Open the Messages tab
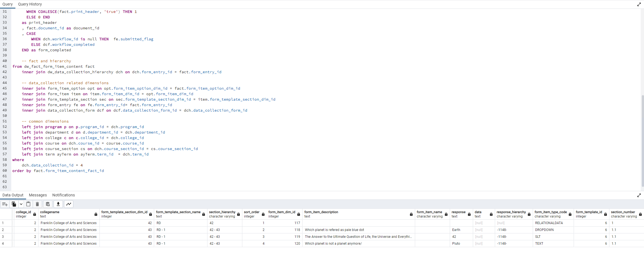 click(38, 195)
